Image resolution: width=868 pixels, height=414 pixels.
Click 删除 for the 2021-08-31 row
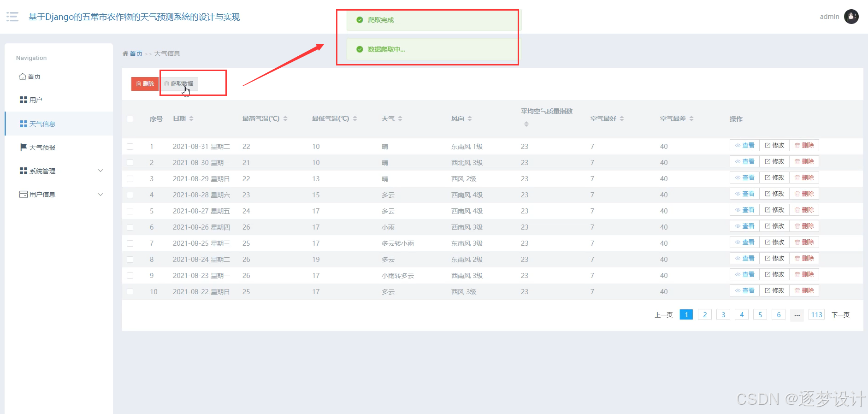tap(804, 145)
